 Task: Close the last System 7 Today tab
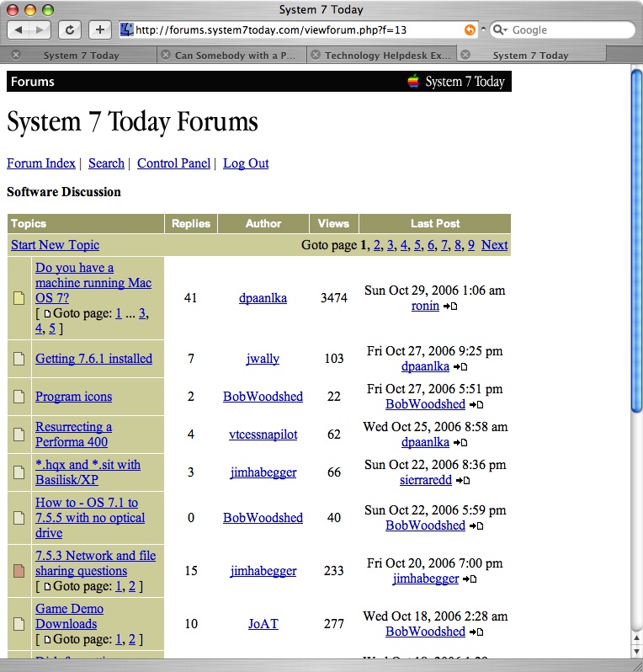[465, 55]
